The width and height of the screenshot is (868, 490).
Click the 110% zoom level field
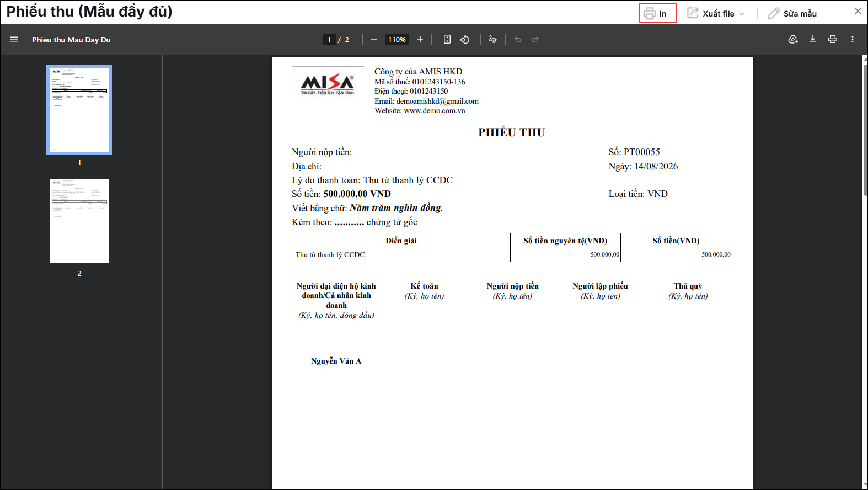coord(397,39)
